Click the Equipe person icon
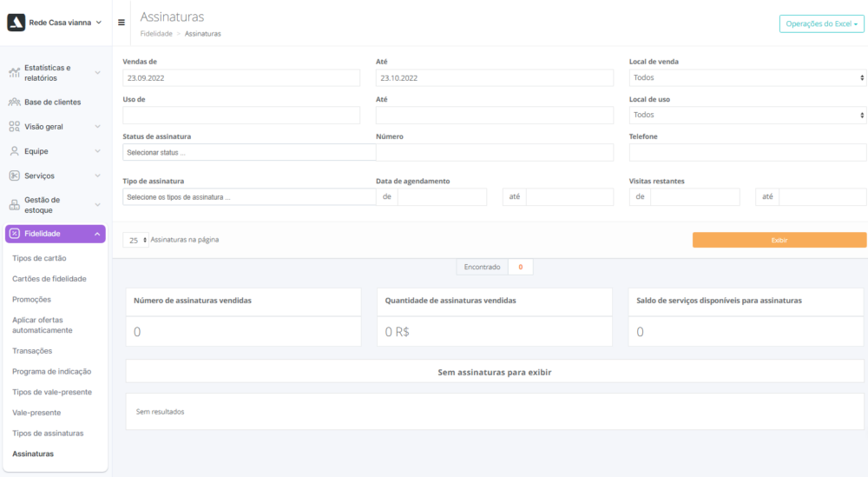The image size is (868, 477). tap(15, 151)
